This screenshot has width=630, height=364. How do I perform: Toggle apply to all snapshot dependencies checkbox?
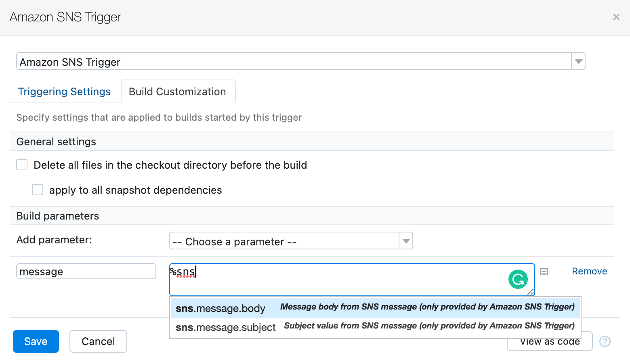38,190
